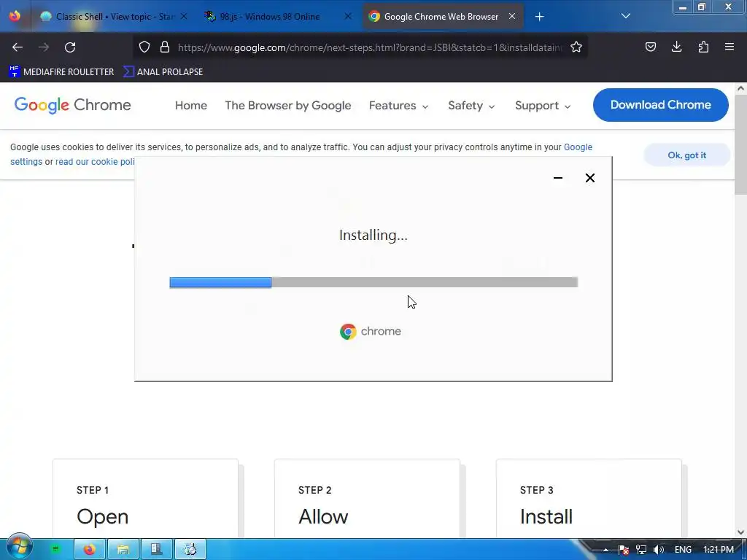Image resolution: width=747 pixels, height=560 pixels.
Task: Open the MEDIAFIRE ROULETTER bookmark
Action: (61, 72)
